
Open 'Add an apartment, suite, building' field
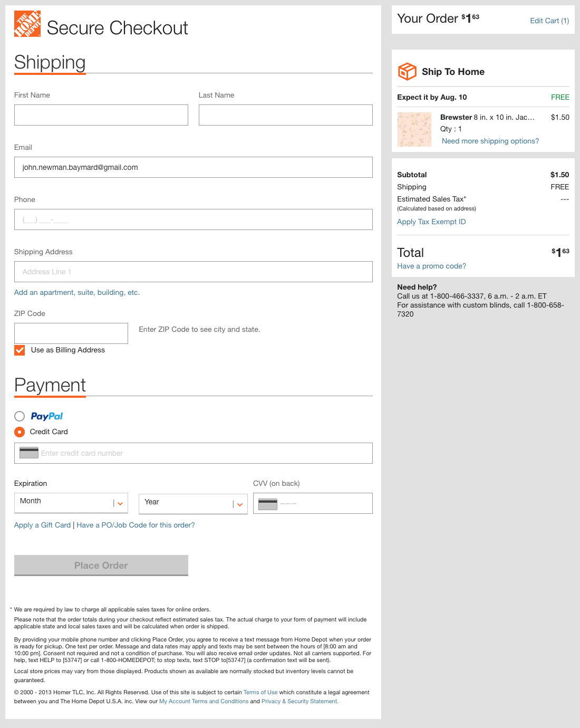(x=76, y=292)
